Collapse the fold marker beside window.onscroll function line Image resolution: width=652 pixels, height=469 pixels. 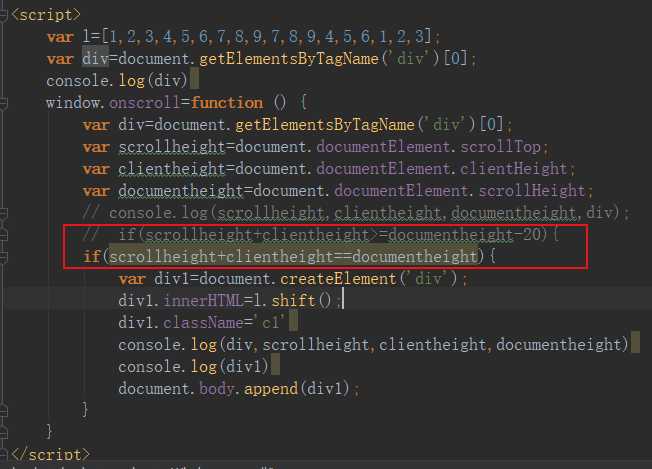3,103
